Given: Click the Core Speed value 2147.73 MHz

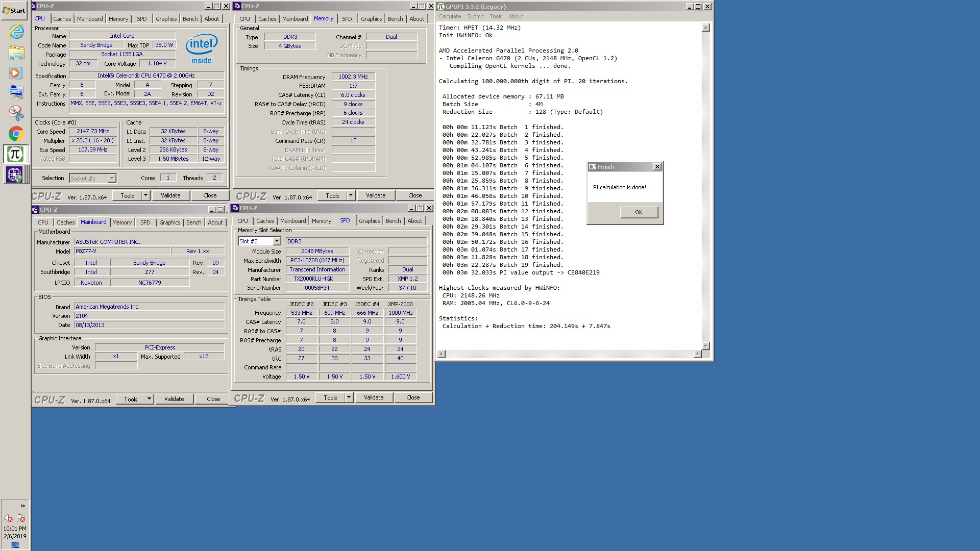Looking at the screenshot, I should pos(93,131).
